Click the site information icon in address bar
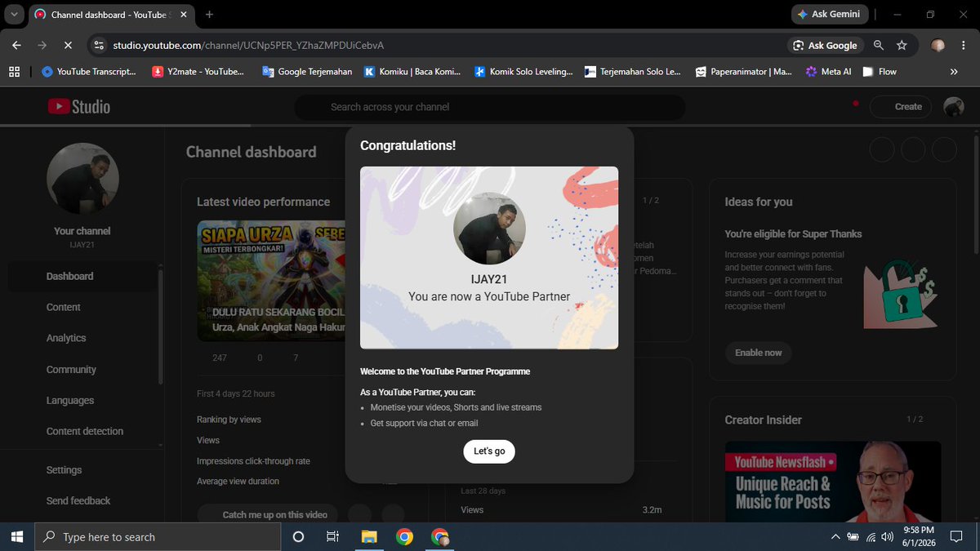Viewport: 980px width, 551px height. [99, 46]
